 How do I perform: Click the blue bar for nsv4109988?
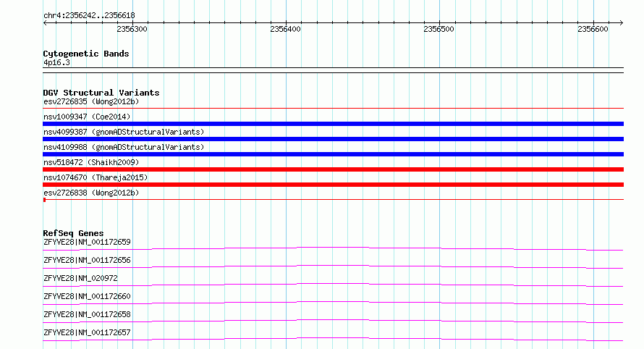pos(333,154)
